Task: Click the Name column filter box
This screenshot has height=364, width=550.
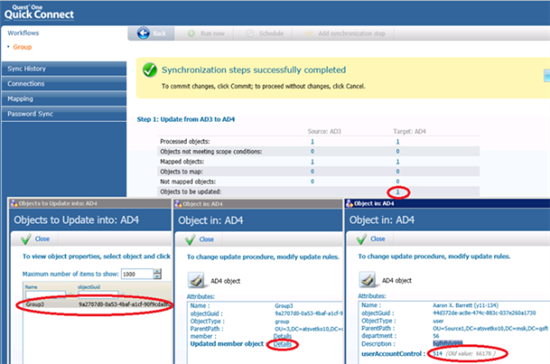Action: [46, 294]
